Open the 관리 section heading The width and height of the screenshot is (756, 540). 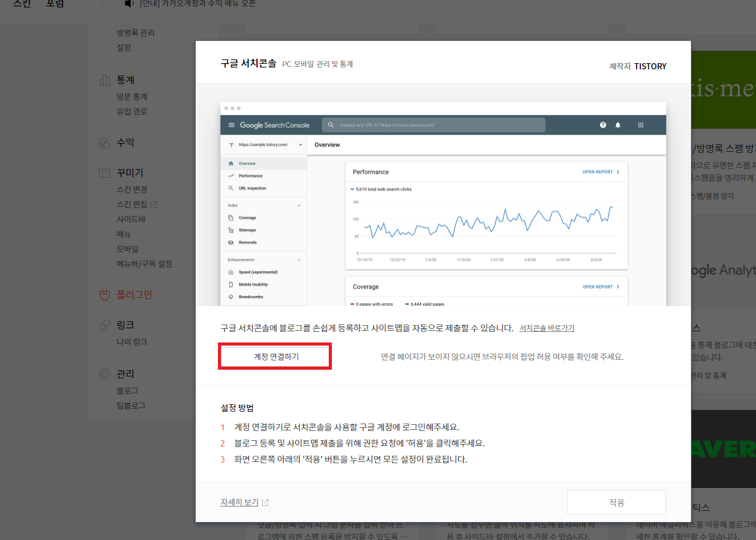(126, 374)
